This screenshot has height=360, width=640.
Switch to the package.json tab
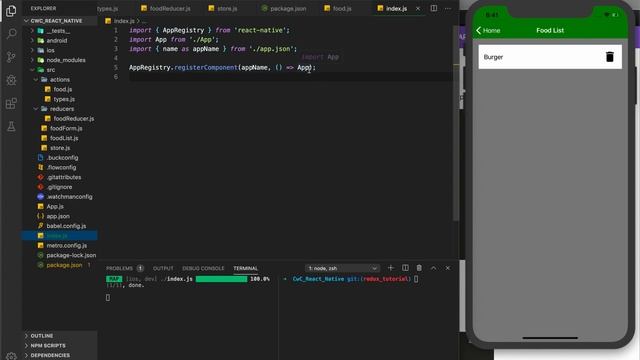coord(284,8)
